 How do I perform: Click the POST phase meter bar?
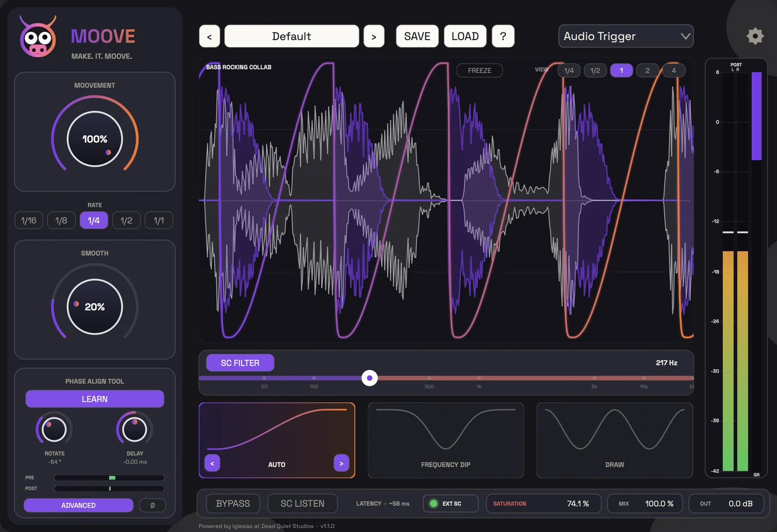coord(109,488)
